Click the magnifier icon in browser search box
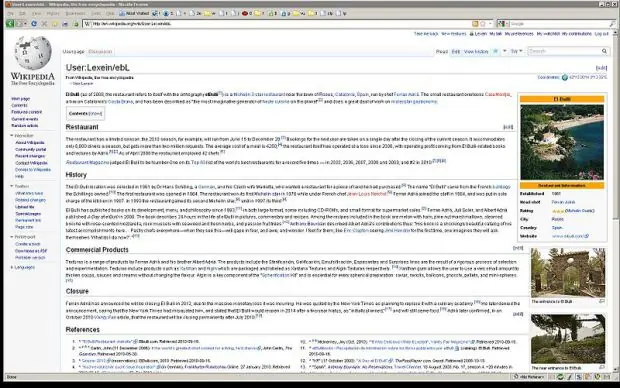Viewport: 620px width, 388px height. [x=612, y=24]
